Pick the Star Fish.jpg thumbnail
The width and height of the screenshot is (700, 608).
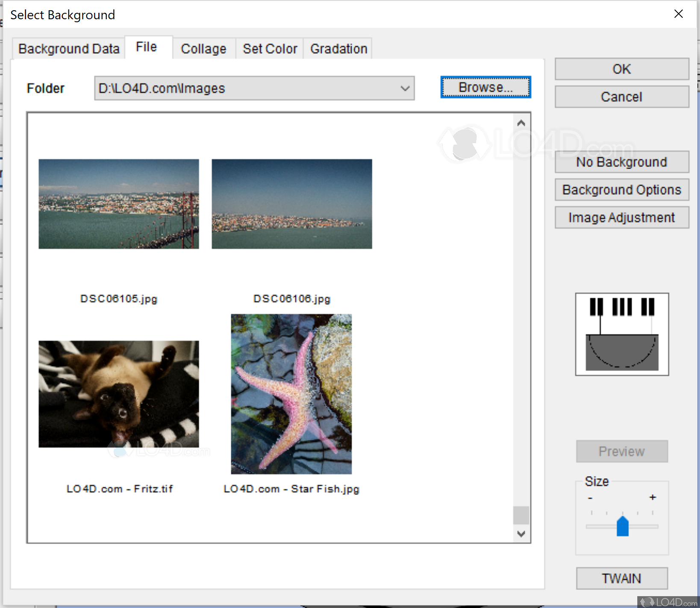(291, 394)
